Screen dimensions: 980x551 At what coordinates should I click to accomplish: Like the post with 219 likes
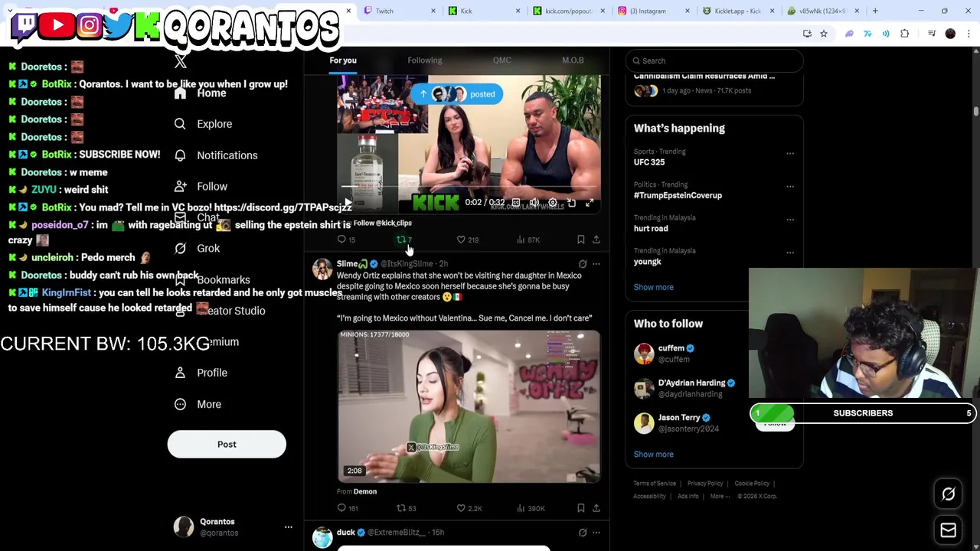[467, 240]
